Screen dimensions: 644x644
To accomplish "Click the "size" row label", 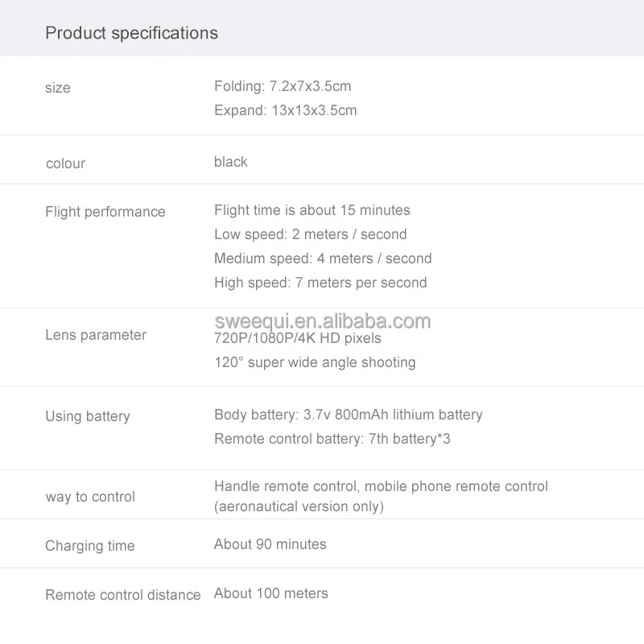I will click(58, 88).
